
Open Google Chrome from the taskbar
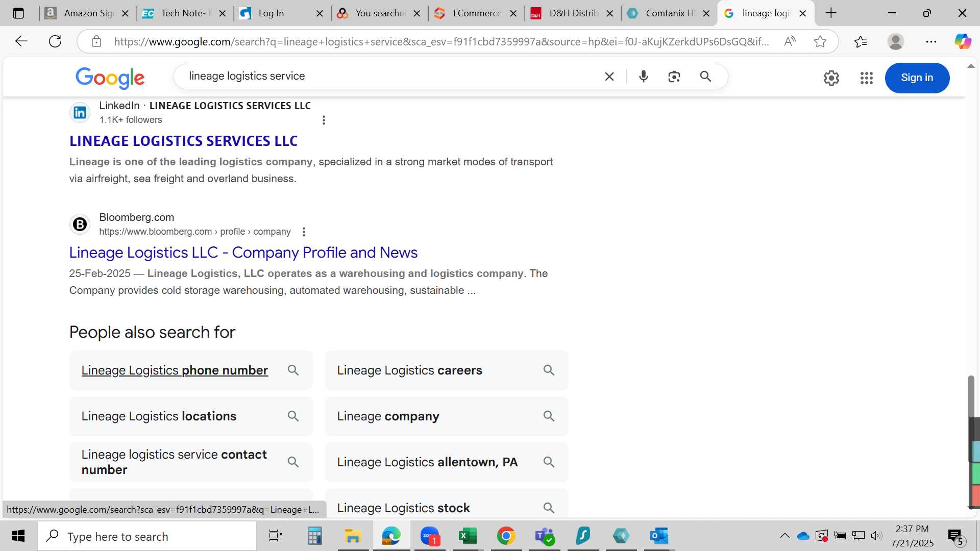coord(506,536)
